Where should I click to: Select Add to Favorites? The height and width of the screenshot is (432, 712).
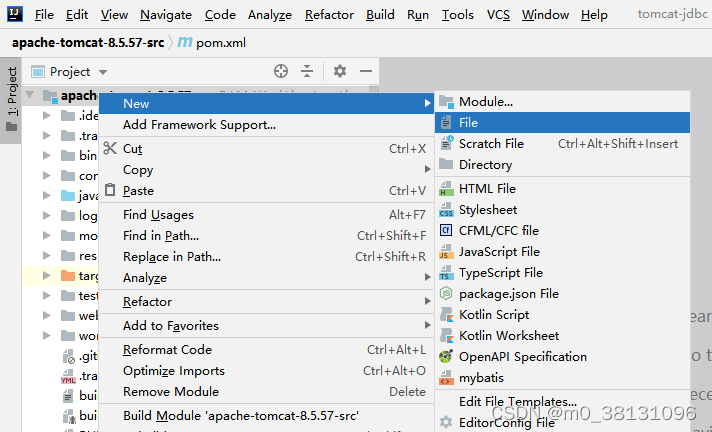(267, 325)
